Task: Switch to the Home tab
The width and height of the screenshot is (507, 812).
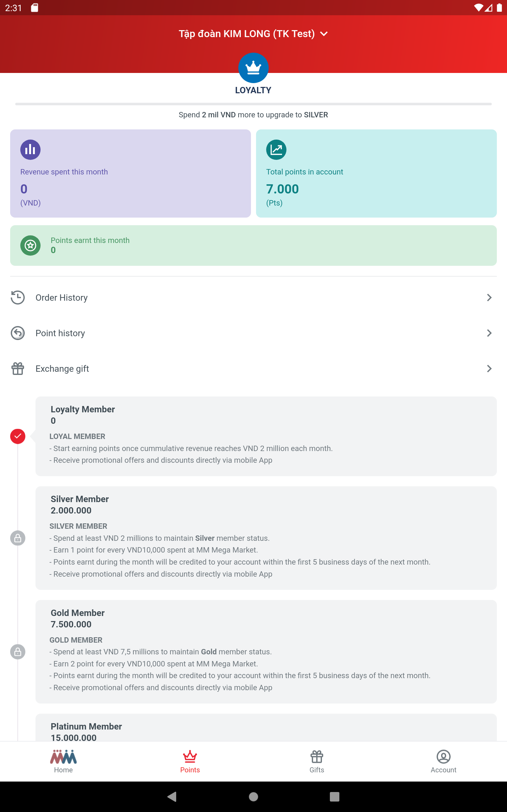Action: click(63, 761)
